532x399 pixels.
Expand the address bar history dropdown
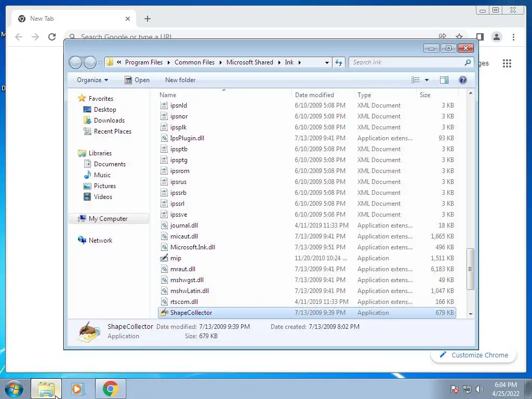click(x=327, y=62)
